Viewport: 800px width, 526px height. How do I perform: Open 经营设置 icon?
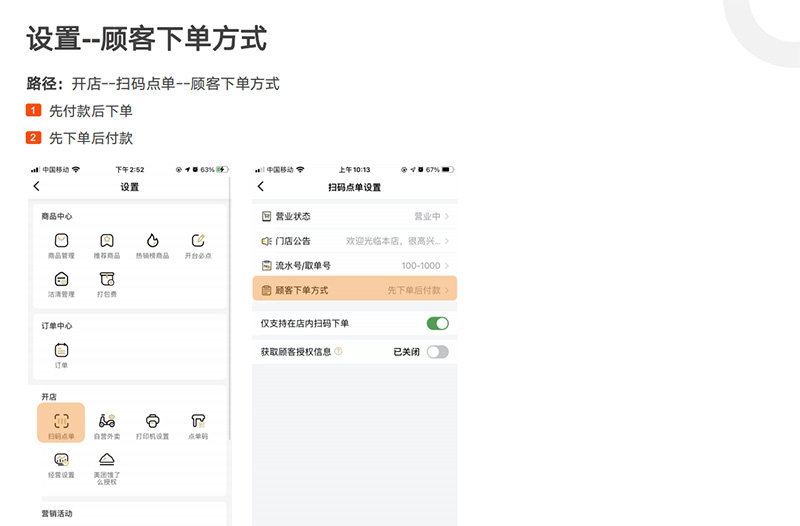pyautogui.click(x=62, y=460)
